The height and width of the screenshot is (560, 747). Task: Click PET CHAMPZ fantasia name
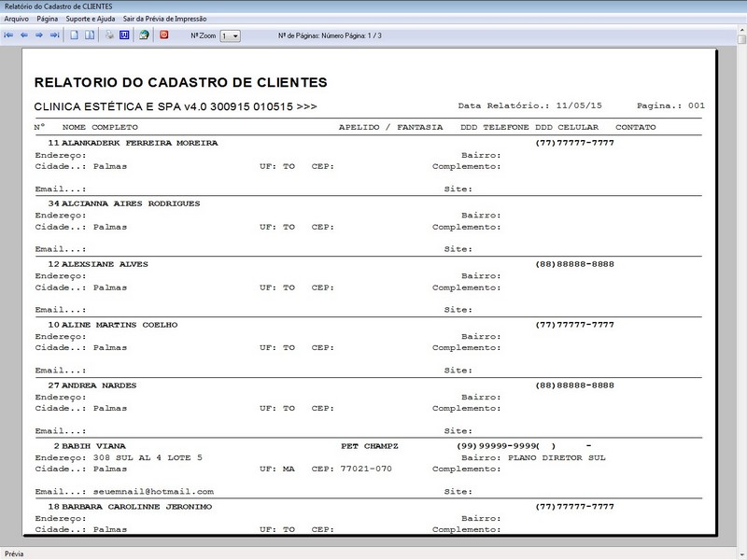[x=370, y=446]
